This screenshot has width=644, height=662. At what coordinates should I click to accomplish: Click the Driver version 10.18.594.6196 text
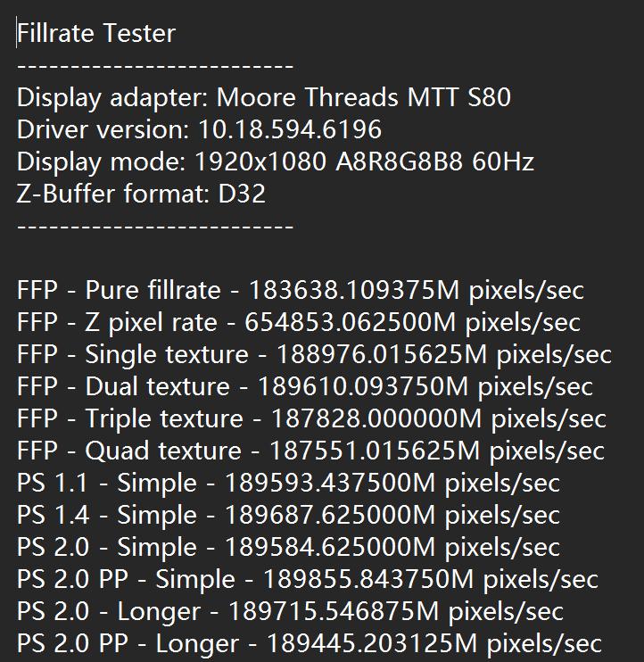(x=199, y=129)
